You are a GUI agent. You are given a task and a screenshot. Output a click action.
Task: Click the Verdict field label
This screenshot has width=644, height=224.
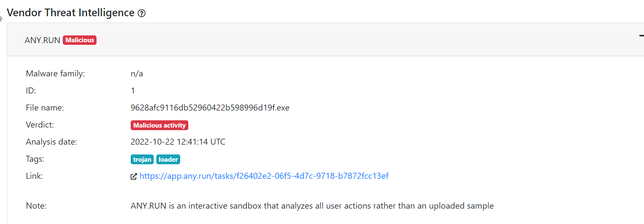(x=40, y=125)
